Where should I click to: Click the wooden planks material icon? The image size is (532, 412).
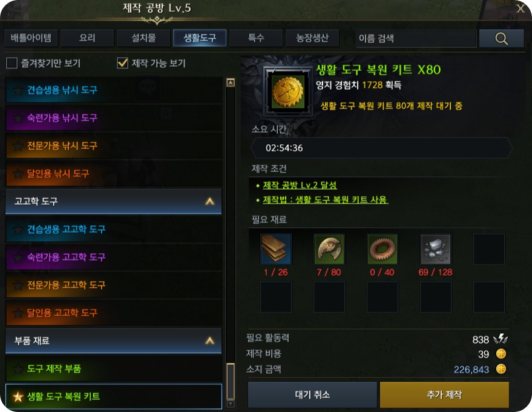point(275,249)
